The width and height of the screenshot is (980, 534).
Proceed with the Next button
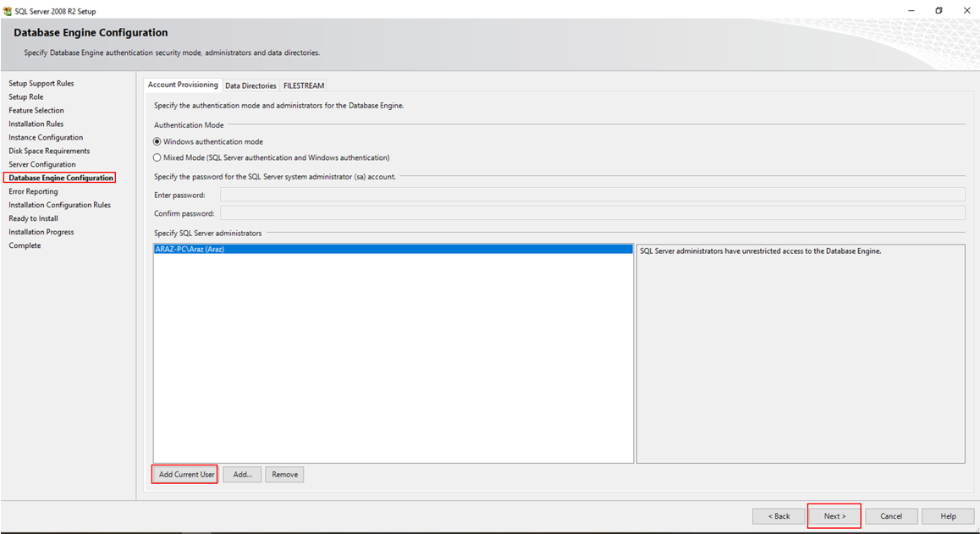[x=834, y=516]
